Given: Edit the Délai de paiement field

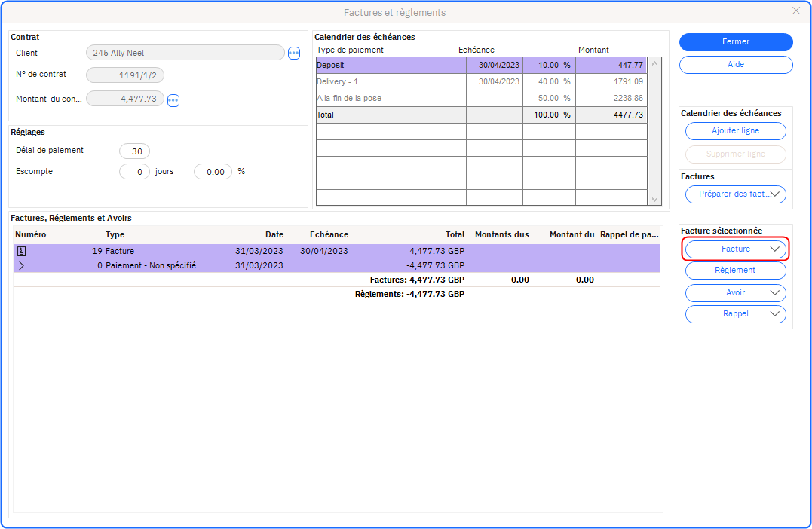Looking at the screenshot, I should coord(136,151).
